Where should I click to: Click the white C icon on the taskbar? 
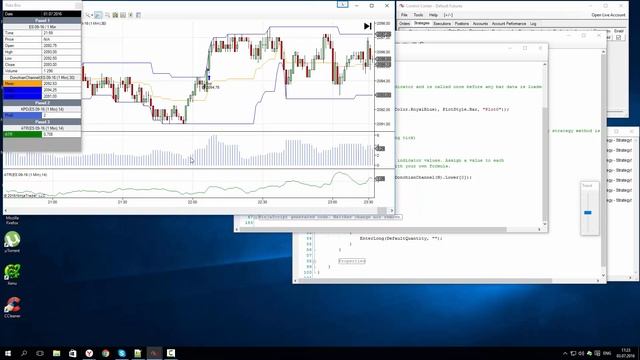click(171, 353)
